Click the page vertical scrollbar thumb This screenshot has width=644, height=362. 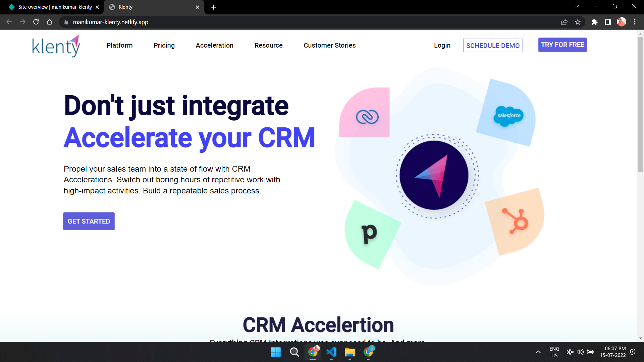(640, 104)
